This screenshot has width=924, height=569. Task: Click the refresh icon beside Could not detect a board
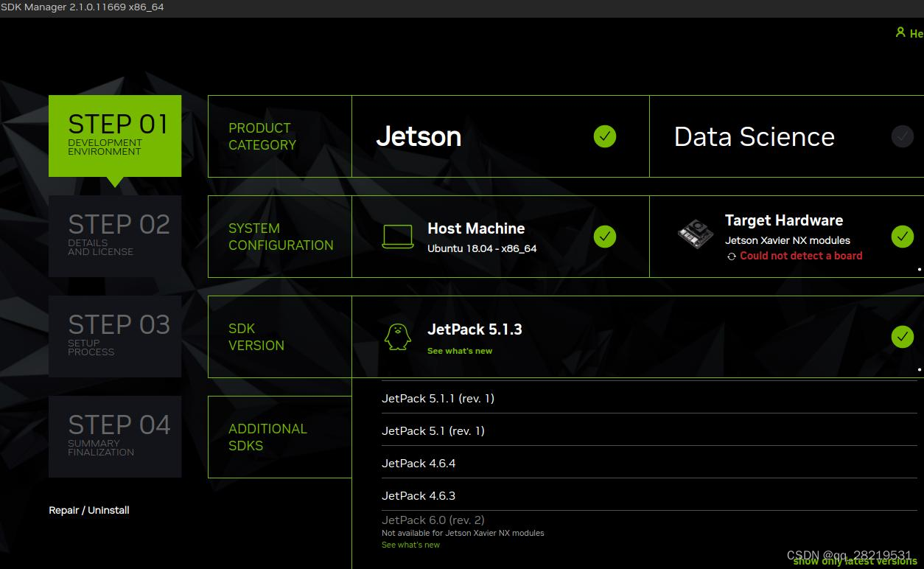click(x=732, y=256)
